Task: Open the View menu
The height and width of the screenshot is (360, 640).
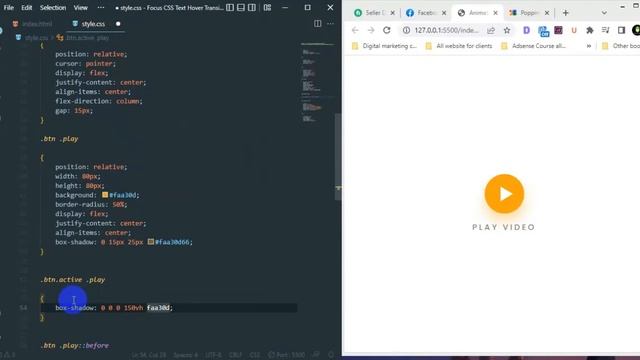Action: click(80, 7)
